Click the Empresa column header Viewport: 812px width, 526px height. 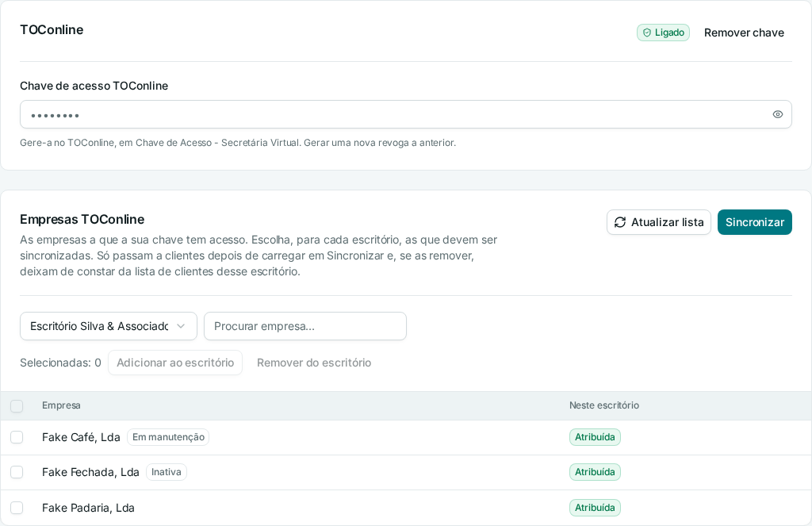(61, 405)
